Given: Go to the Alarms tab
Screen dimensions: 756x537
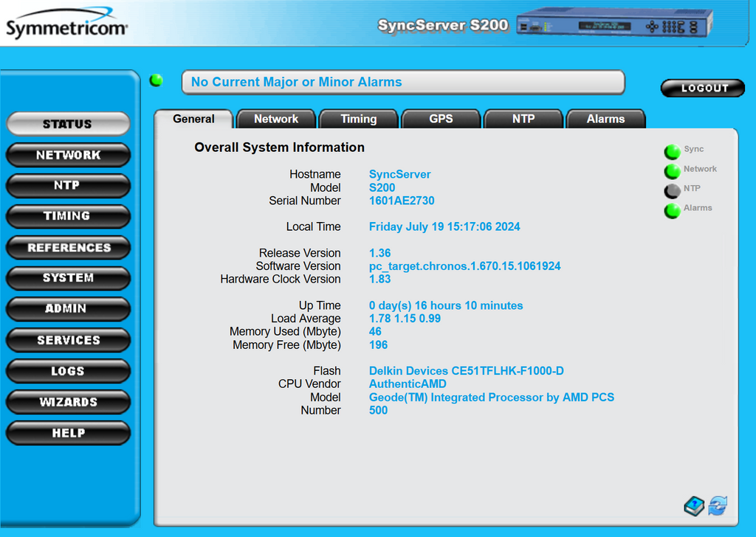Looking at the screenshot, I should (x=605, y=119).
